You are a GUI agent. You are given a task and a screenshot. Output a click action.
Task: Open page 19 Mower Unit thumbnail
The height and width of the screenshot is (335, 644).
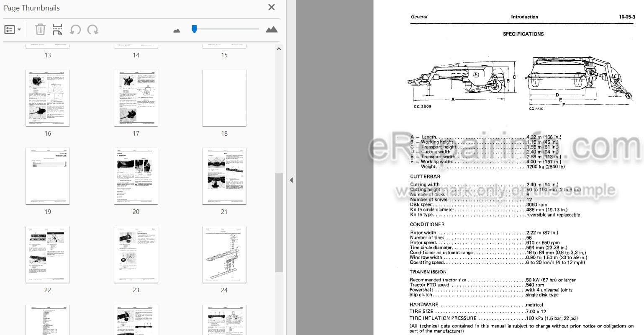pyautogui.click(x=48, y=176)
